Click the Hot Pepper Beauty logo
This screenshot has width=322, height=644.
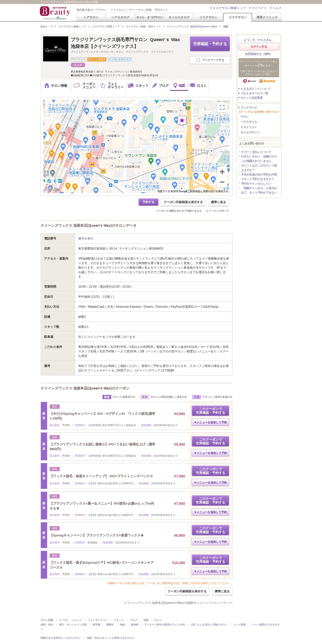(55, 13)
